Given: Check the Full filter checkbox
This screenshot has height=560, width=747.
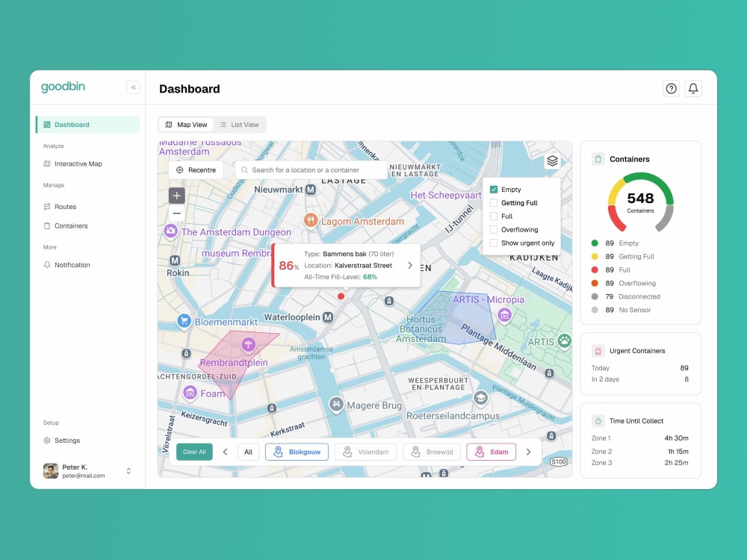Looking at the screenshot, I should 494,217.
